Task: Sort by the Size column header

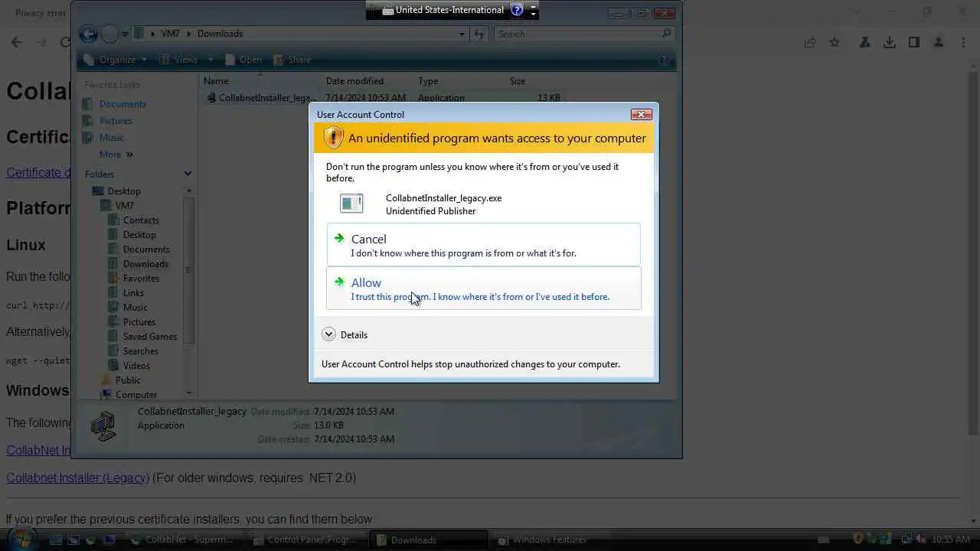Action: (536, 81)
